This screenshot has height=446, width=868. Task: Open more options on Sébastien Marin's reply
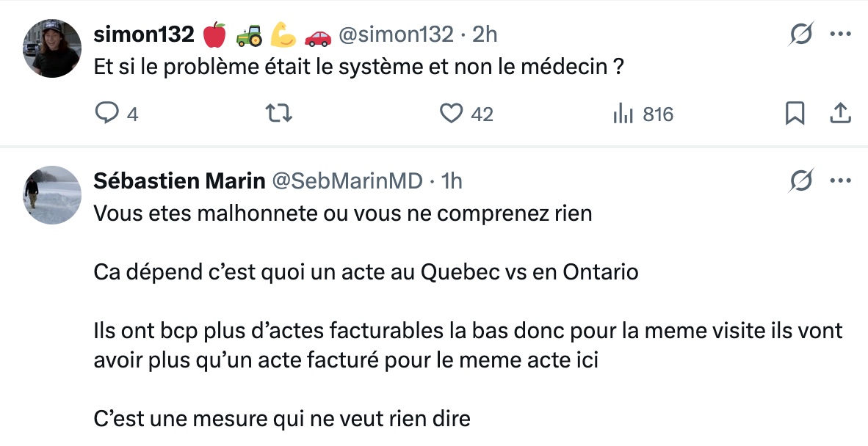pos(840,181)
